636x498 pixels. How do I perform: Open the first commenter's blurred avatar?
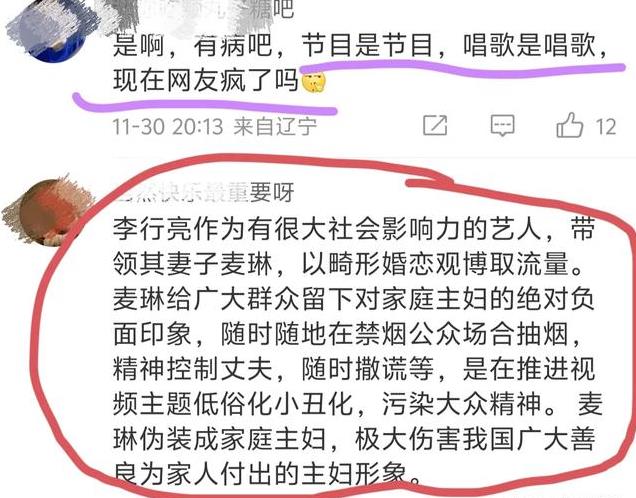click(x=51, y=30)
